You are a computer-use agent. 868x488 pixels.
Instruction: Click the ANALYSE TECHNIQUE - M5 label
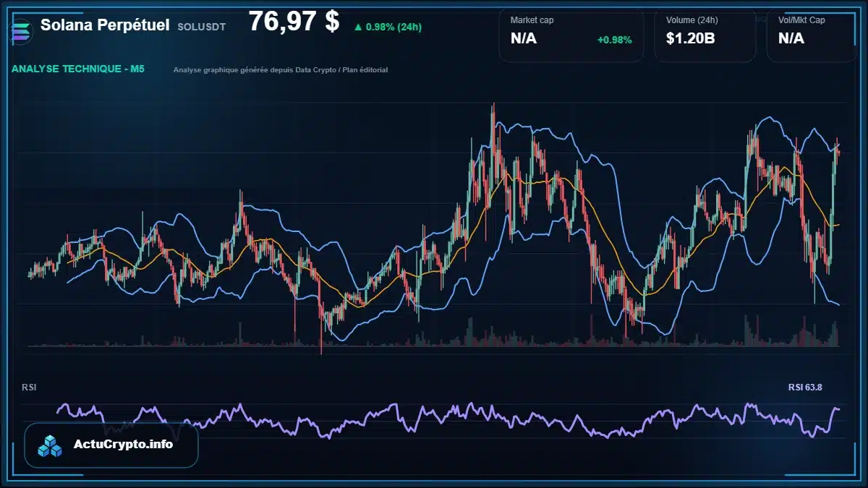(x=78, y=69)
